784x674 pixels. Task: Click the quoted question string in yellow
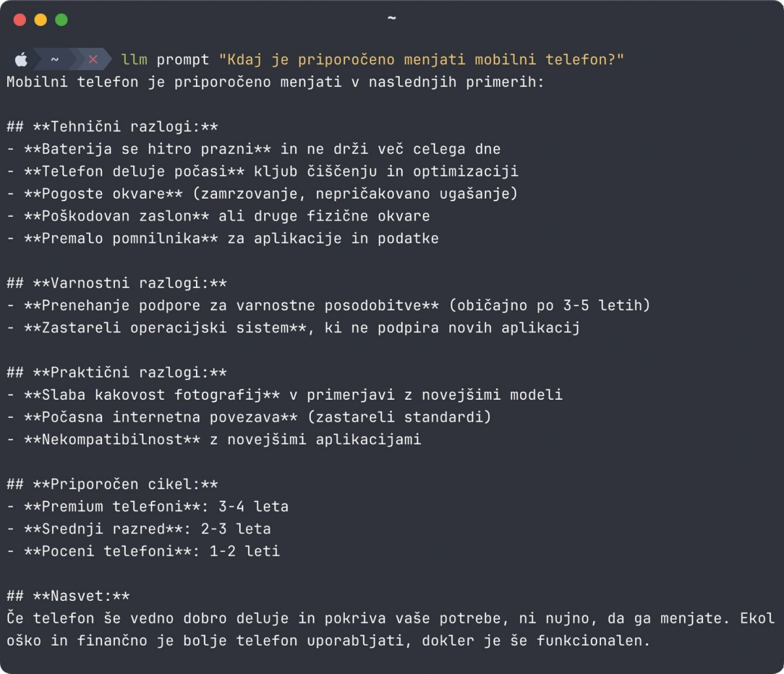point(421,59)
